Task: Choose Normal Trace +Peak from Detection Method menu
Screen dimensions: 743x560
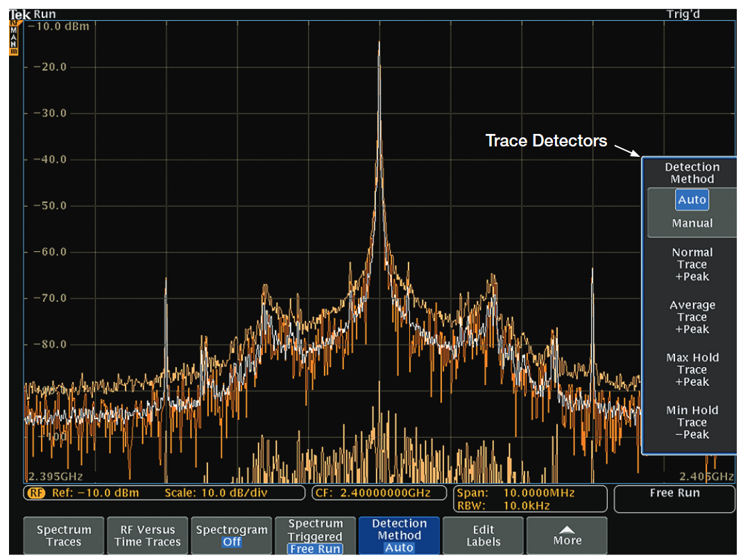Action: 692,264
